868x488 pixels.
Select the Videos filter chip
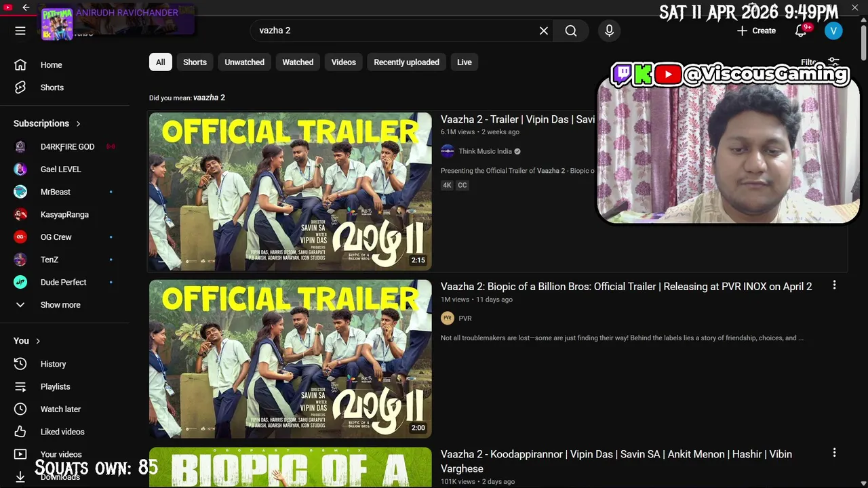[344, 62]
